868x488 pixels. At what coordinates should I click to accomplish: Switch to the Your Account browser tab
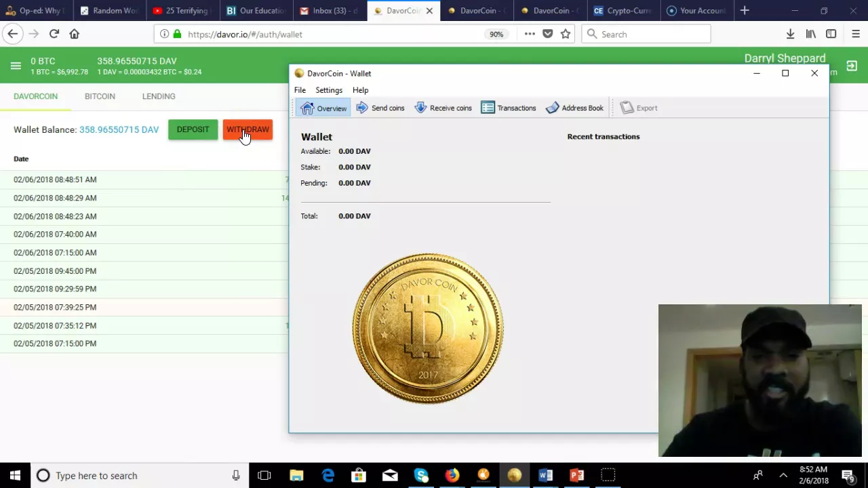pyautogui.click(x=696, y=10)
